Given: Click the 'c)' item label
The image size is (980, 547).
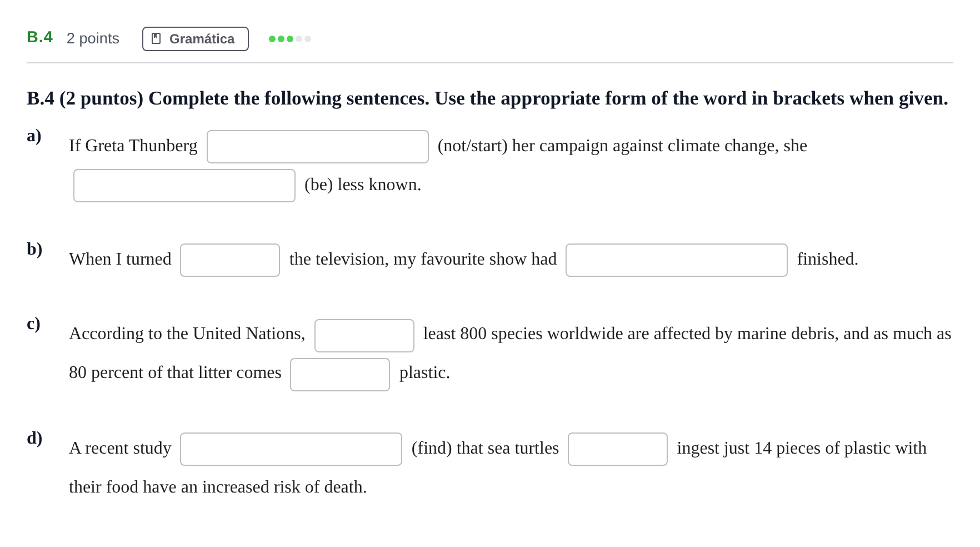Looking at the screenshot, I should pos(33,324).
